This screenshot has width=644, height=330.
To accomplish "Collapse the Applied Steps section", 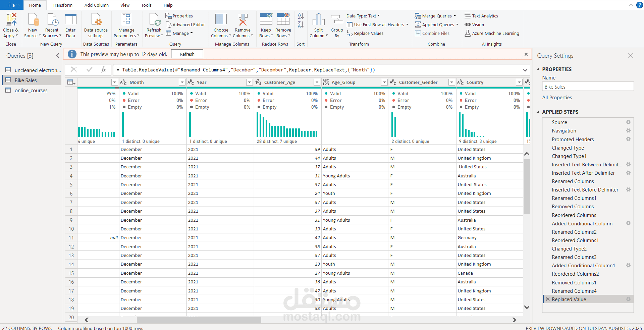I will 538,112.
